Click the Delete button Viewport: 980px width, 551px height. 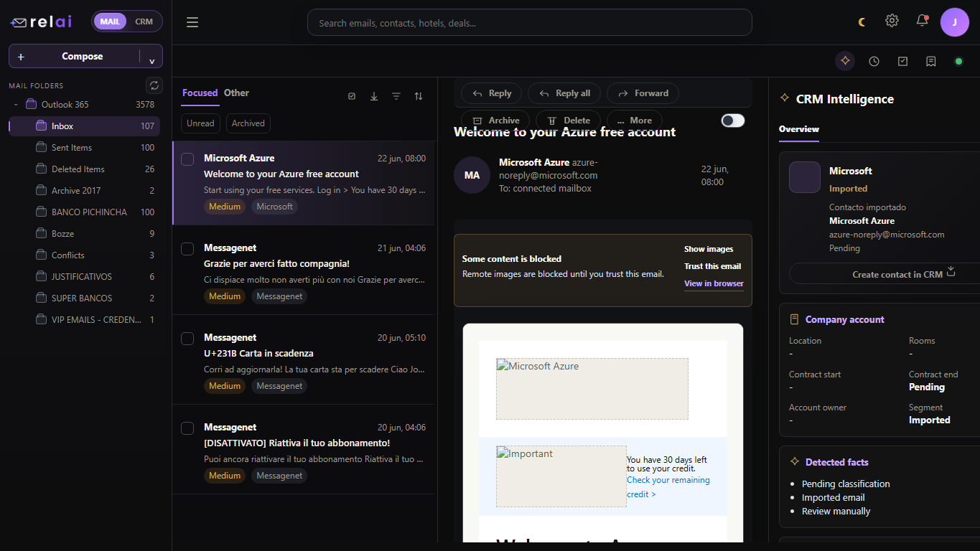point(568,121)
